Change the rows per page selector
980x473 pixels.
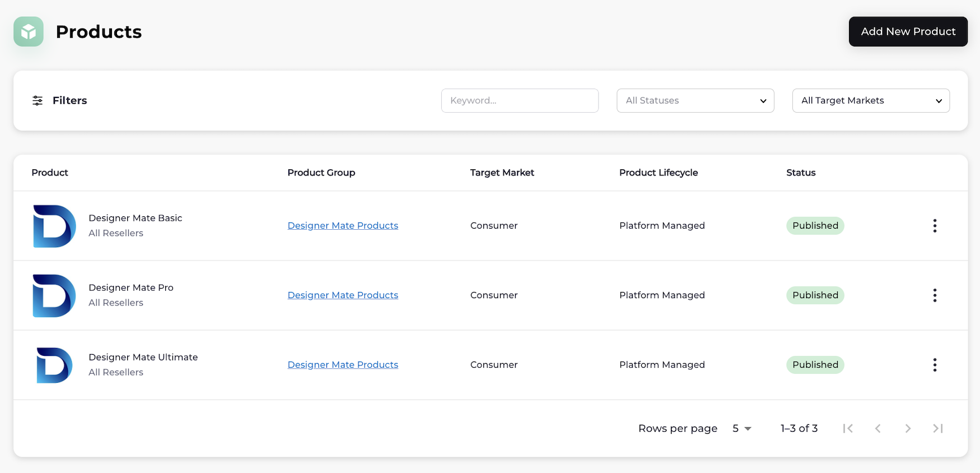click(742, 428)
